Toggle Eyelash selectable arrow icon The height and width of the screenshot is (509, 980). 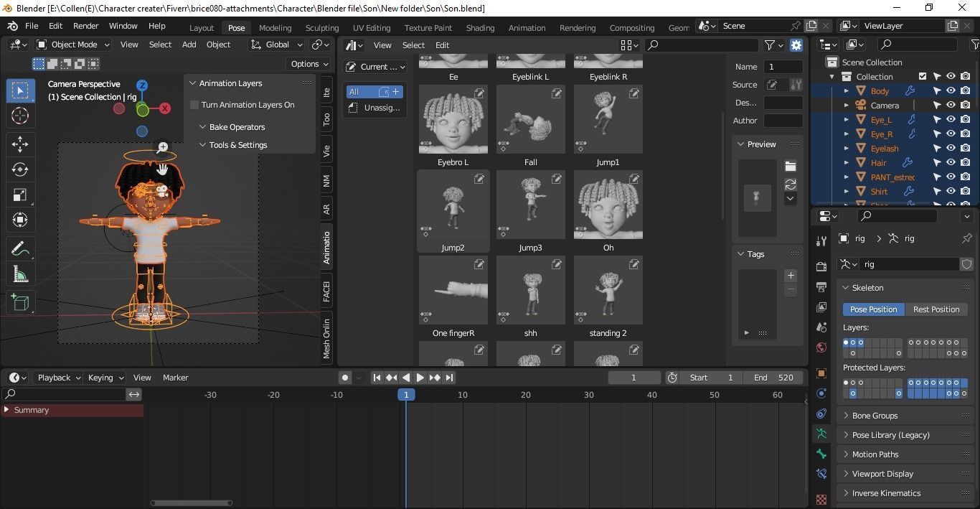coord(936,148)
